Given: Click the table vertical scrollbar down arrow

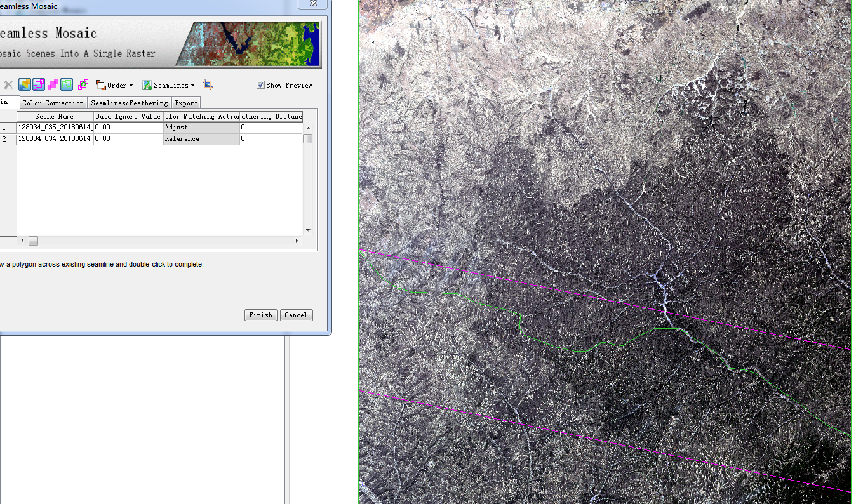Looking at the screenshot, I should (308, 230).
